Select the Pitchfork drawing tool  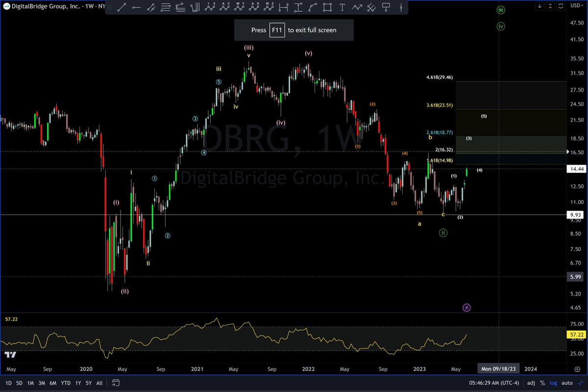pyautogui.click(x=196, y=7)
